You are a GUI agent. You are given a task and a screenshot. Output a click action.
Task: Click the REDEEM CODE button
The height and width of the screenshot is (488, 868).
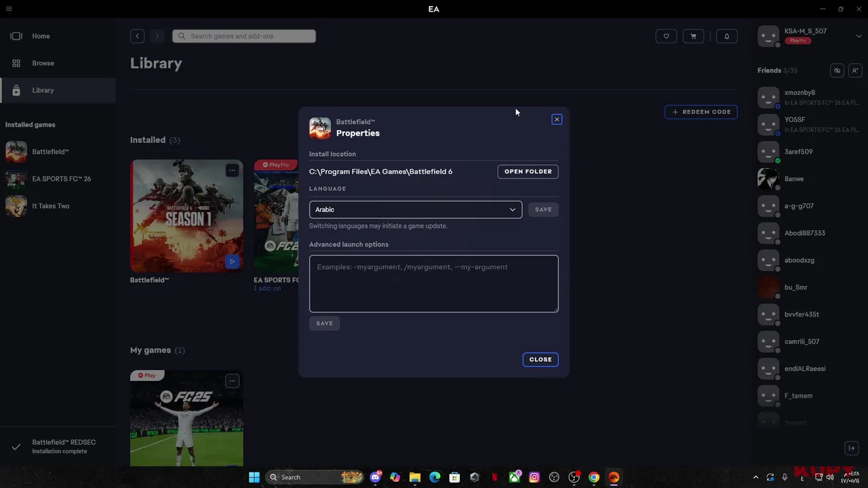(701, 112)
